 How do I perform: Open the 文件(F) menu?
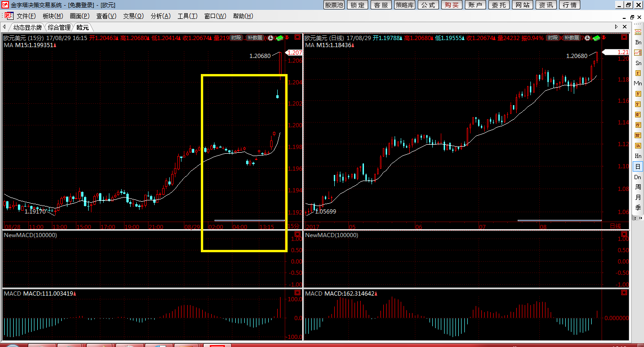26,16
